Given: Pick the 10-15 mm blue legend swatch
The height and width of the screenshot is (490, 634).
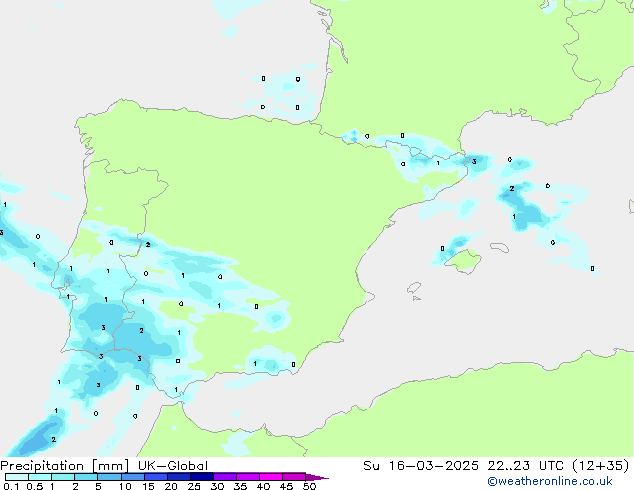Looking at the screenshot, I should (x=132, y=477).
